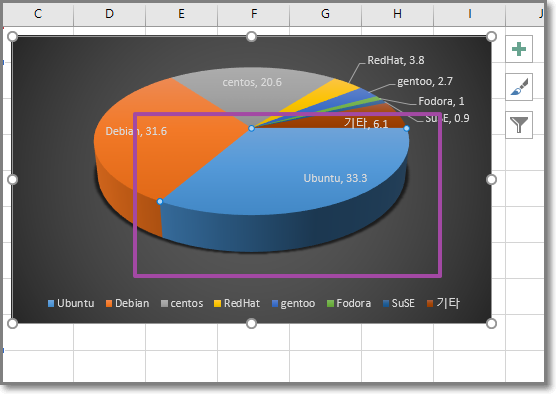Click the top-center chart resize handle

tap(251, 36)
